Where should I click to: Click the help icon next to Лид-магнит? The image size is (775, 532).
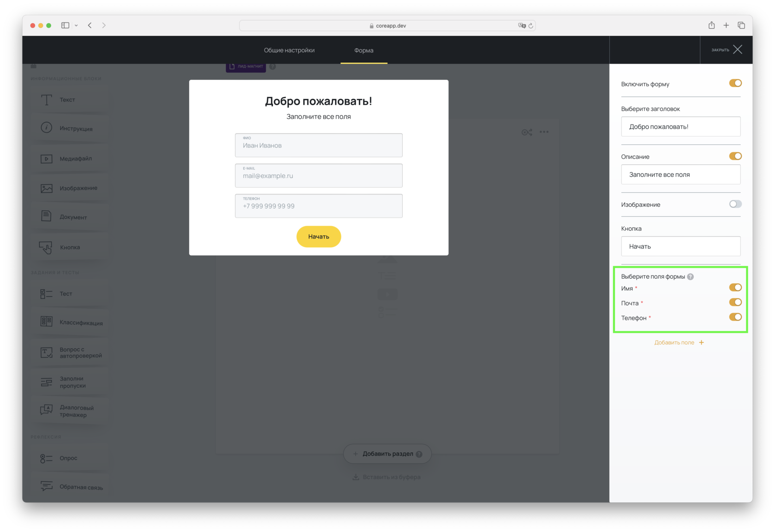click(x=273, y=66)
